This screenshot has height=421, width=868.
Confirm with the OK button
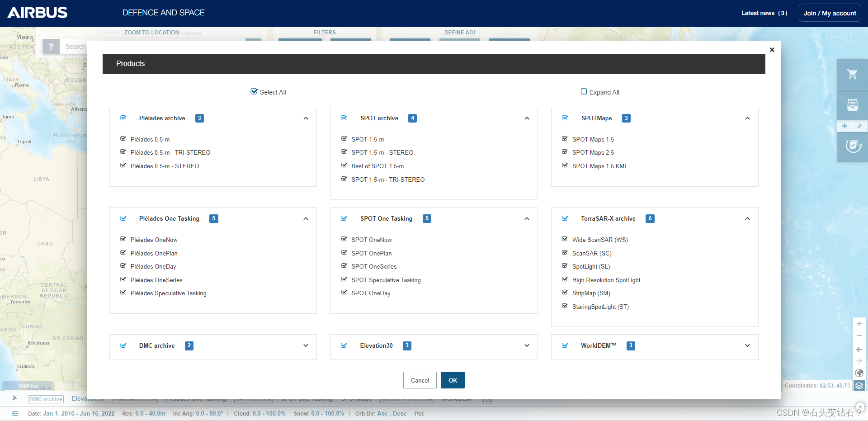pos(453,380)
